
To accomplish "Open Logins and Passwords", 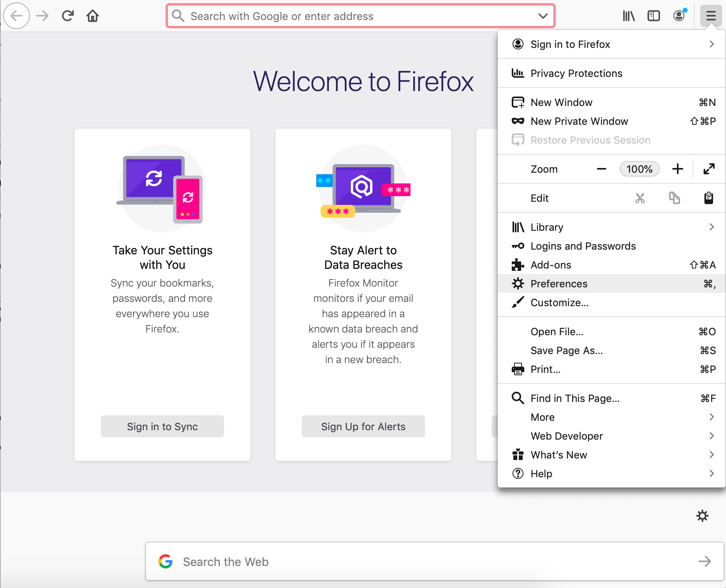I will [x=611, y=246].
